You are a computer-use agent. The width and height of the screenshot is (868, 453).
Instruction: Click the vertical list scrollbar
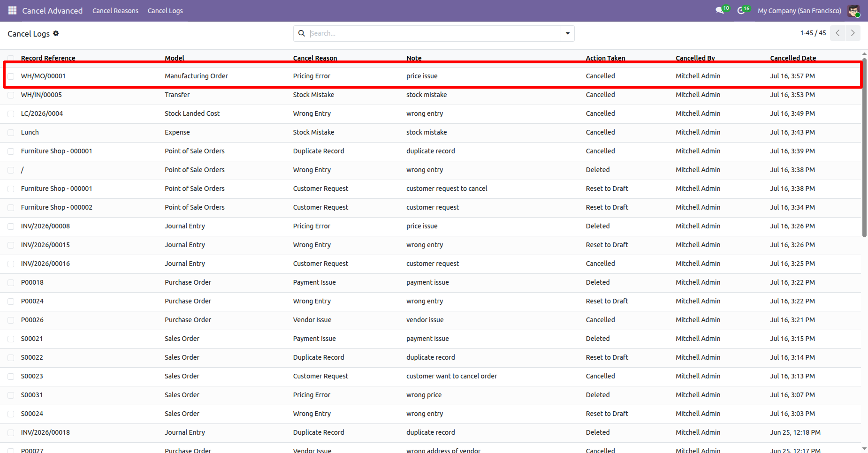click(864, 148)
